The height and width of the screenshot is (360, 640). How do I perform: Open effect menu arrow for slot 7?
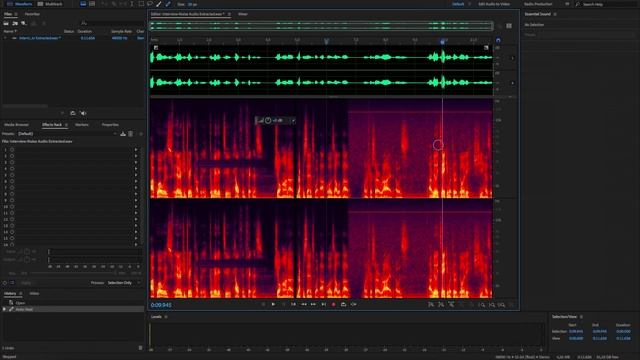pyautogui.click(x=136, y=188)
